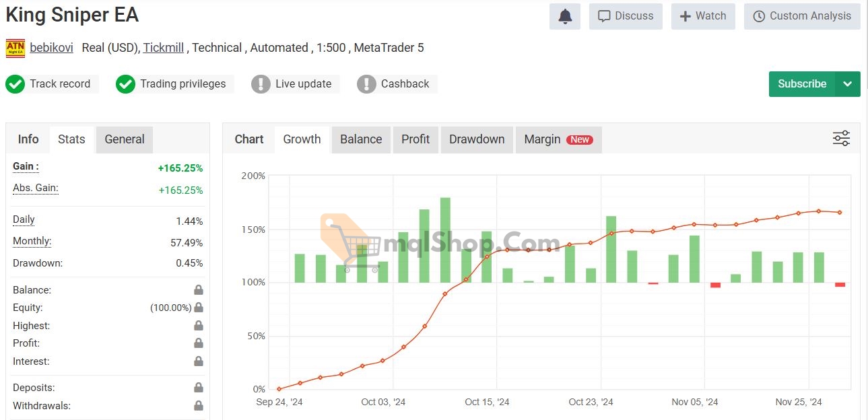Click the ATN author avatar icon
868x420 pixels.
[x=15, y=48]
